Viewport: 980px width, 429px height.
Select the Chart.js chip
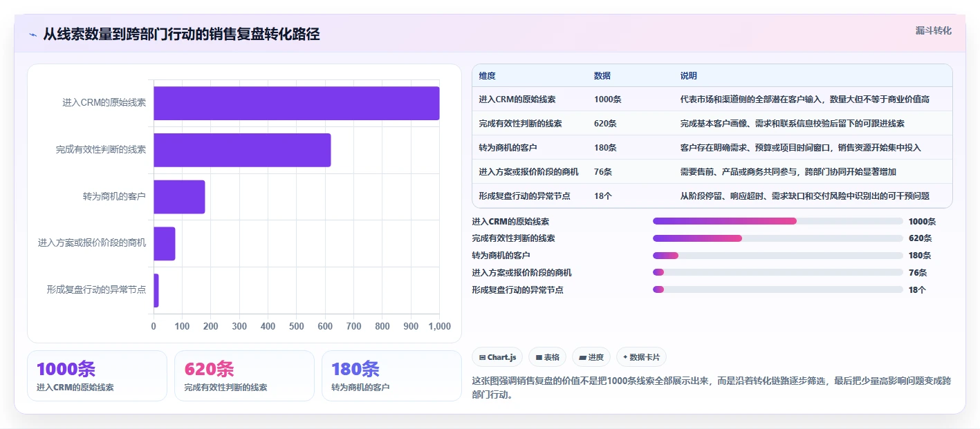pos(497,357)
